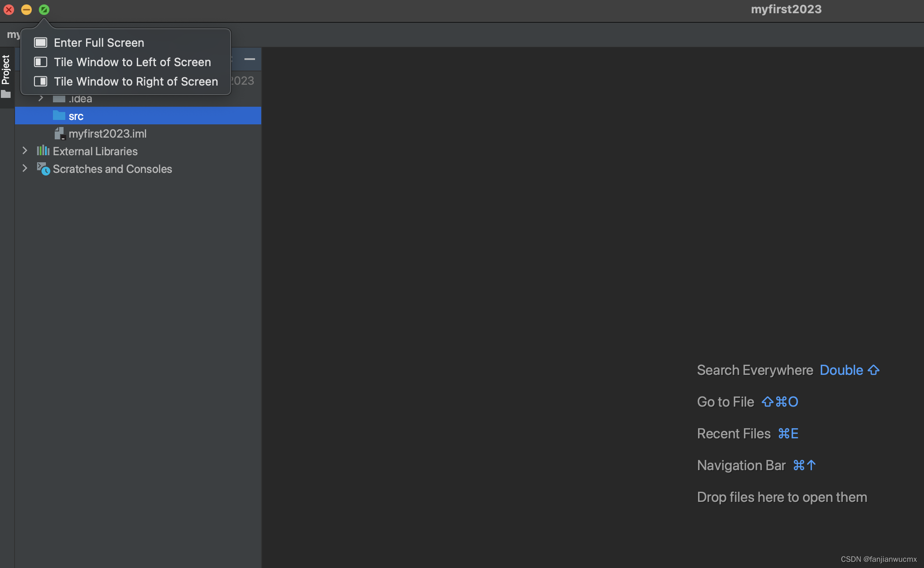Toggle the vertical Project tool window tab
The height and width of the screenshot is (568, 924).
(x=6, y=70)
